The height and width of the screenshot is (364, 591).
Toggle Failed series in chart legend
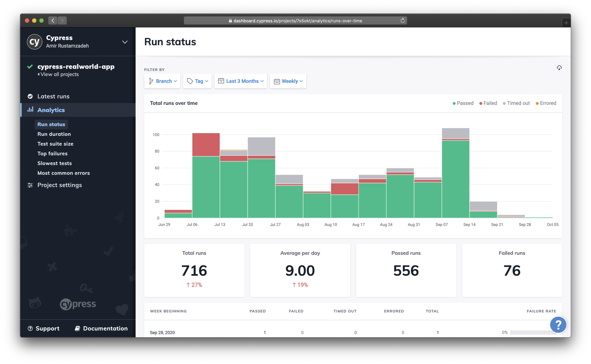pos(488,103)
